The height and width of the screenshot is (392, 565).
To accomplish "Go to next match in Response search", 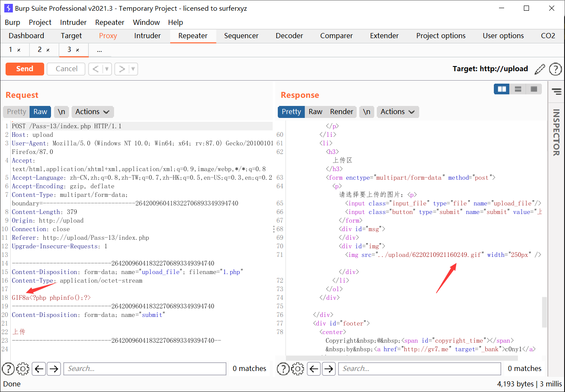I will point(329,368).
